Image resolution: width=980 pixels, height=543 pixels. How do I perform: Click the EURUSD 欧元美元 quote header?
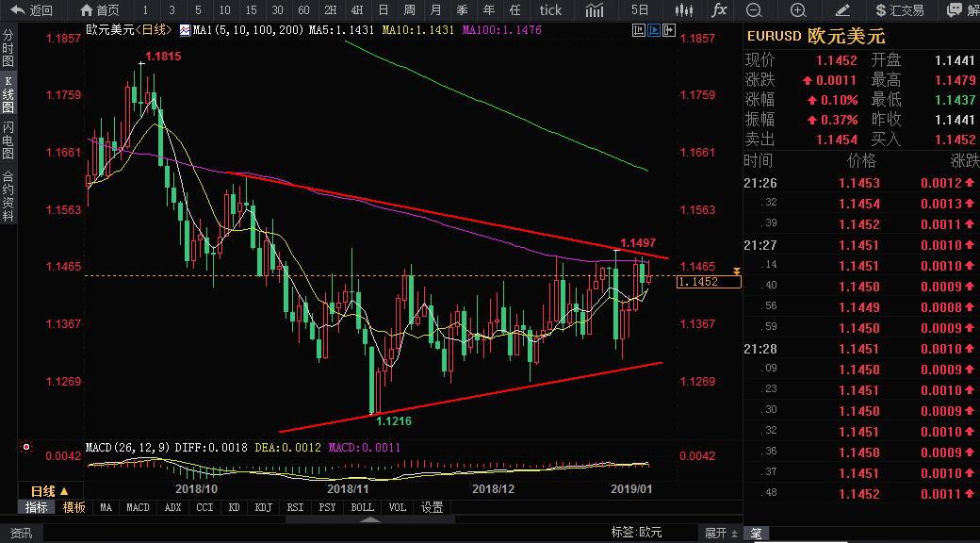(x=816, y=36)
